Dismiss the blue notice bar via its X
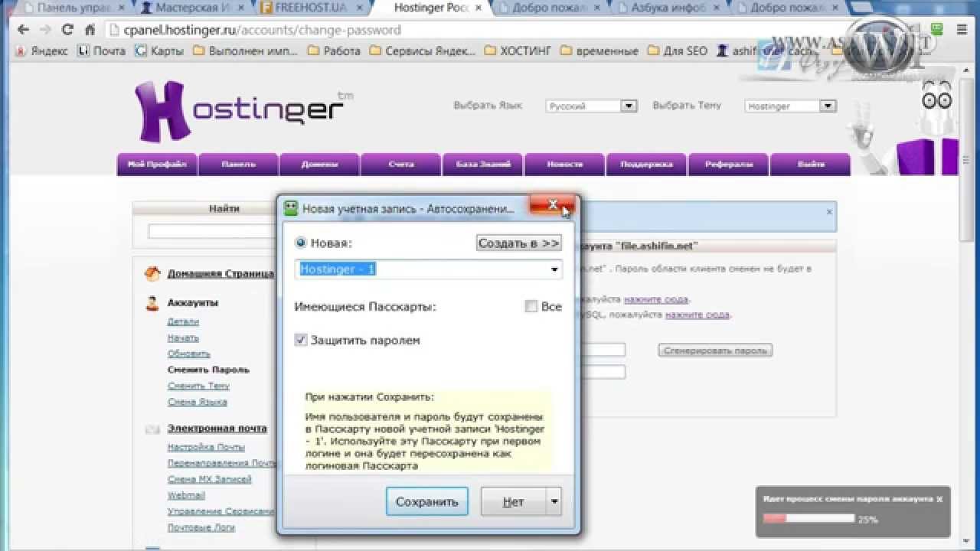Image resolution: width=980 pixels, height=551 pixels. click(x=829, y=212)
